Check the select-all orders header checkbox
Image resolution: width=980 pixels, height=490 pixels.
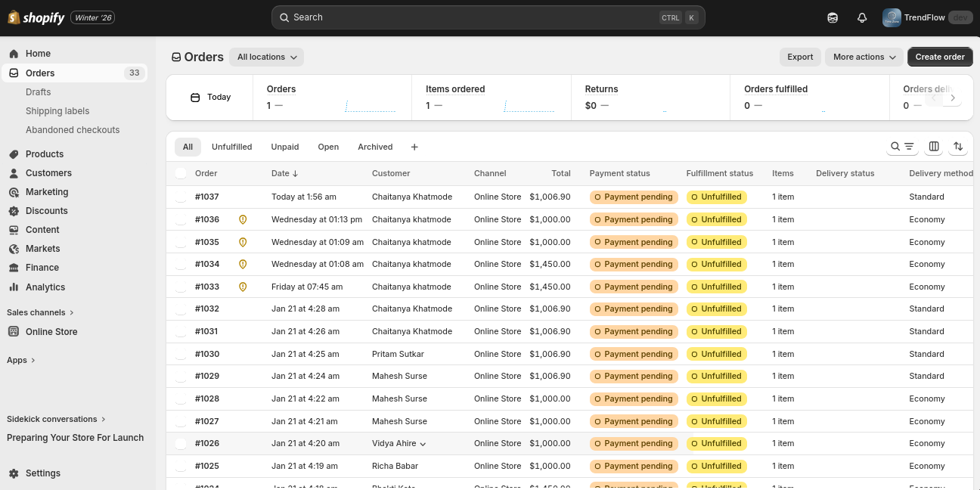pyautogui.click(x=181, y=173)
